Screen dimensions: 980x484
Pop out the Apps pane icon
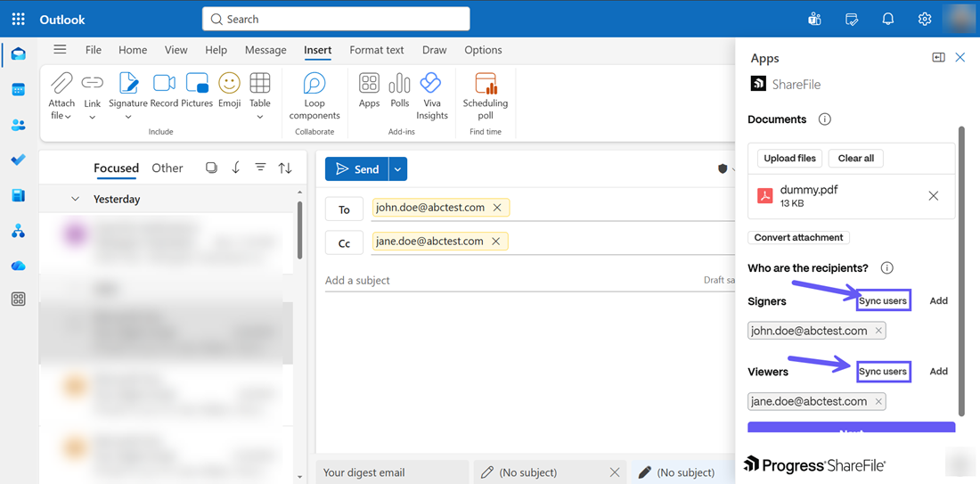938,58
